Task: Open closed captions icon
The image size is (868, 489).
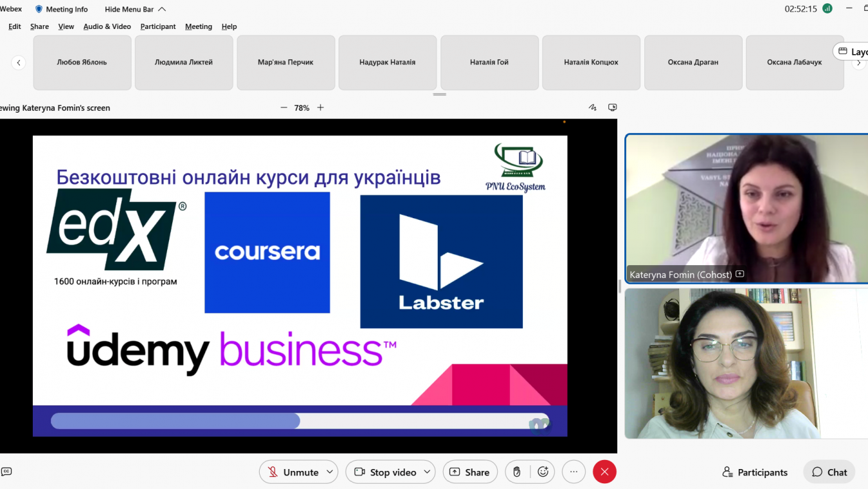Action: [6, 472]
